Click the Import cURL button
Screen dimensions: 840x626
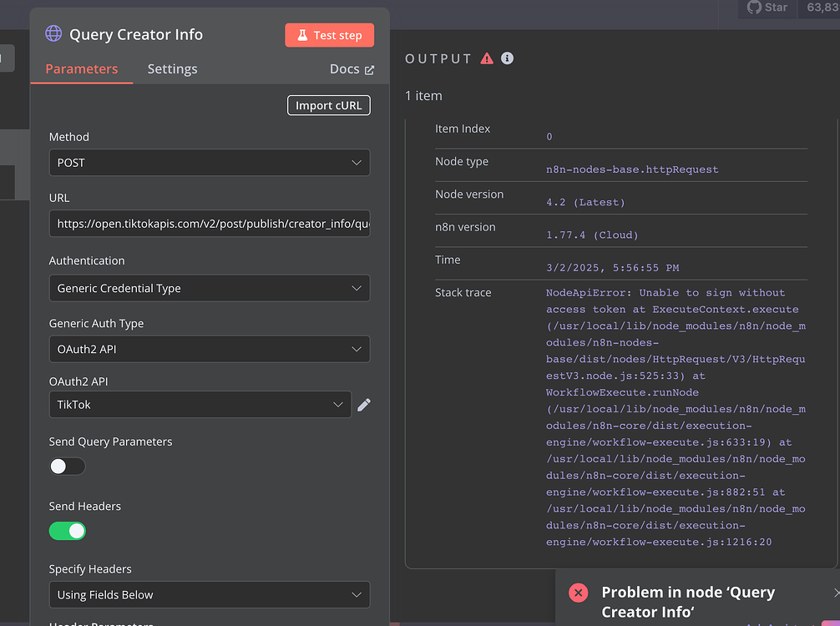[x=328, y=106]
